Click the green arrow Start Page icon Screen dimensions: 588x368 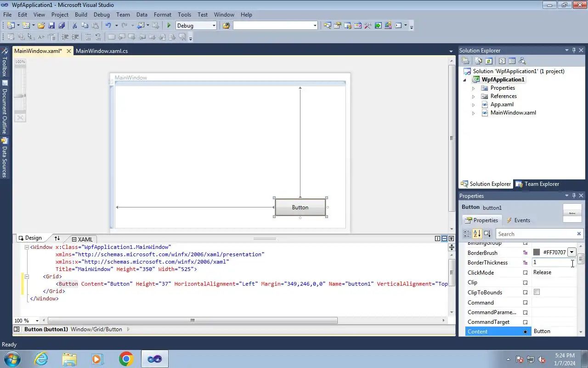(x=378, y=26)
